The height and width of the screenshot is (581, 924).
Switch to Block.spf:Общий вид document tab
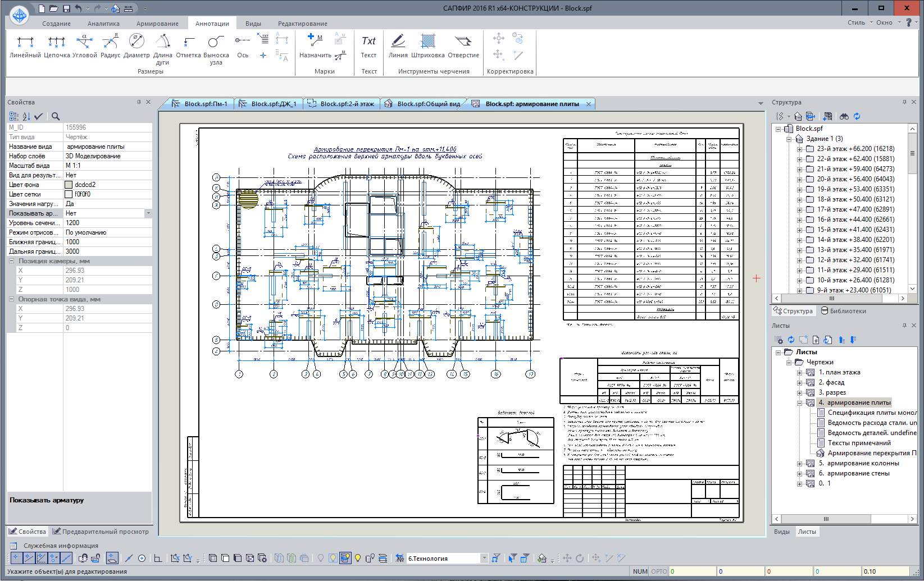pyautogui.click(x=428, y=104)
